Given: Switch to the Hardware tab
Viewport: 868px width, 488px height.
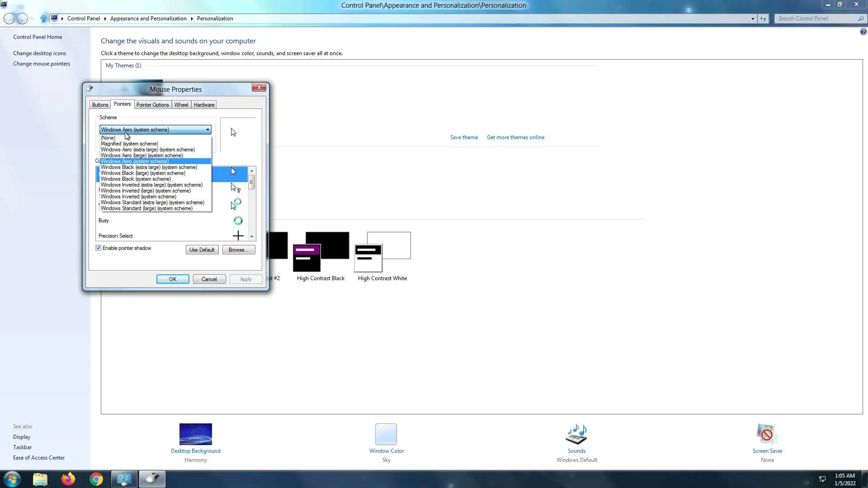Looking at the screenshot, I should (204, 105).
